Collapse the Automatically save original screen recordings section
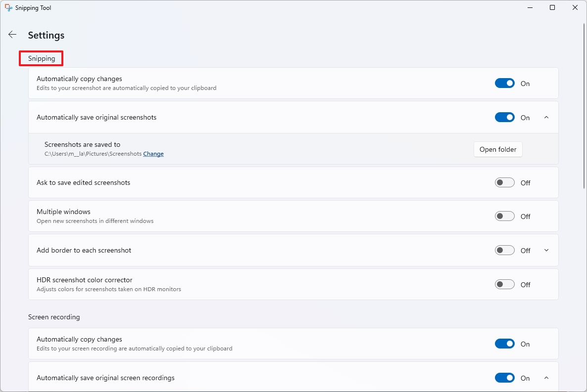 click(x=546, y=377)
